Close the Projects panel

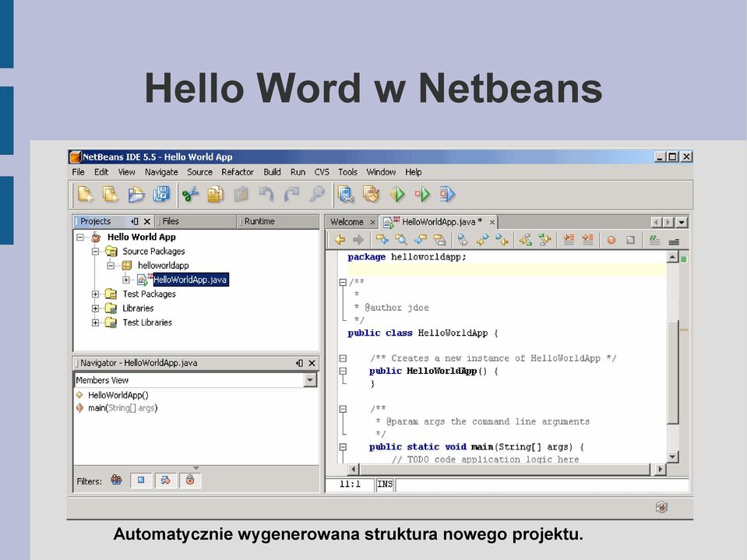[x=147, y=221]
